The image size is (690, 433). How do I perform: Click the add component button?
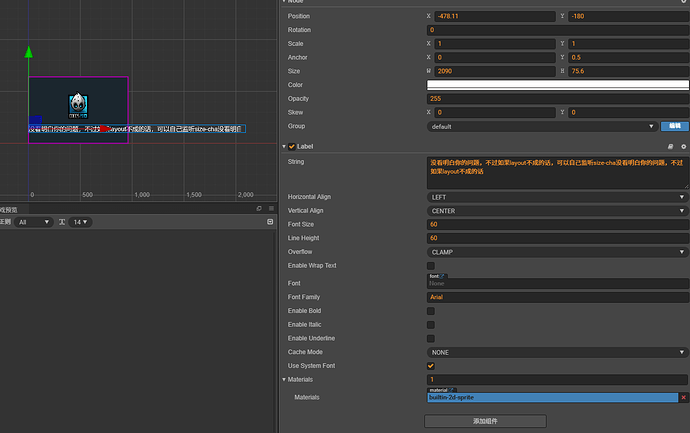[x=484, y=421]
